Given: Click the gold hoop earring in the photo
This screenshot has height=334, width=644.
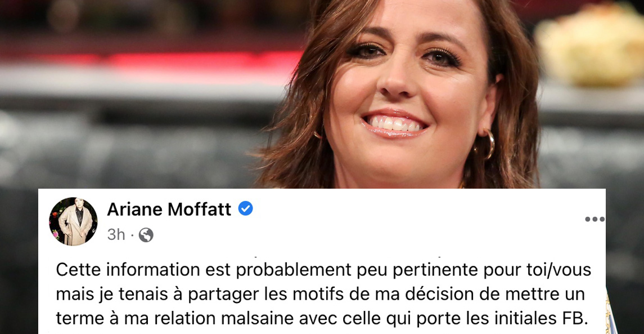Looking at the screenshot, I should click(488, 144).
